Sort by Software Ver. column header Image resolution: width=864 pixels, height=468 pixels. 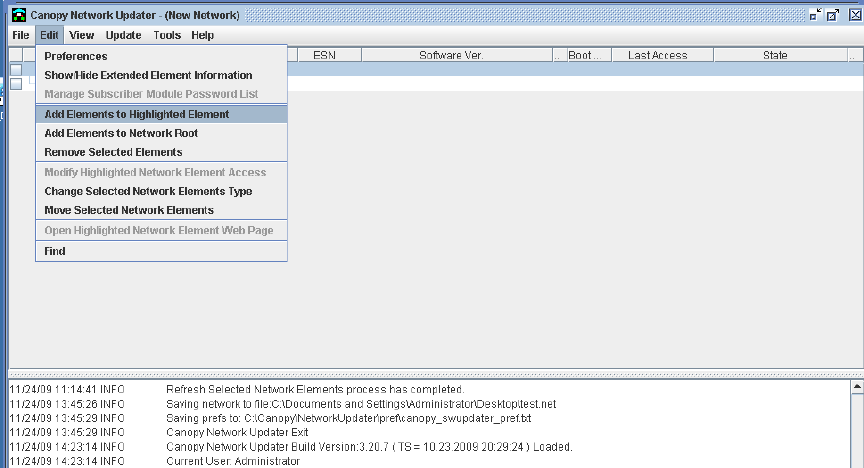(457, 55)
